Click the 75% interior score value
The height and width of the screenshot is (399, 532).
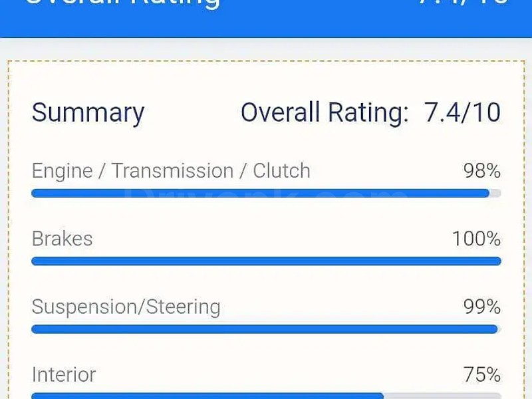tap(481, 374)
